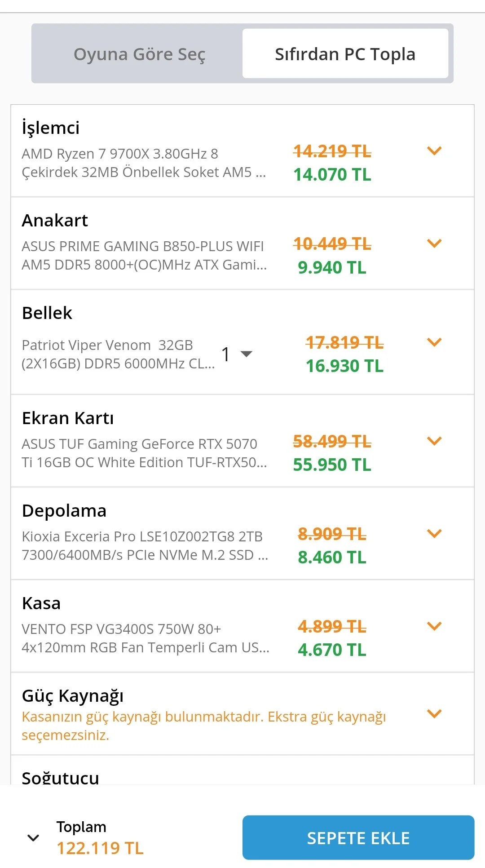
Task: Expand the Toplam price details chevron
Action: click(x=33, y=838)
